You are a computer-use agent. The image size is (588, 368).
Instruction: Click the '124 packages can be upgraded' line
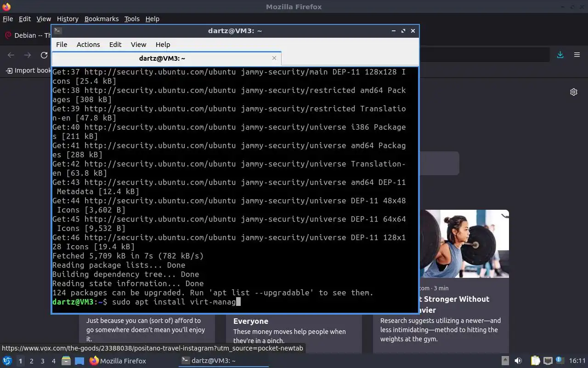(213, 293)
